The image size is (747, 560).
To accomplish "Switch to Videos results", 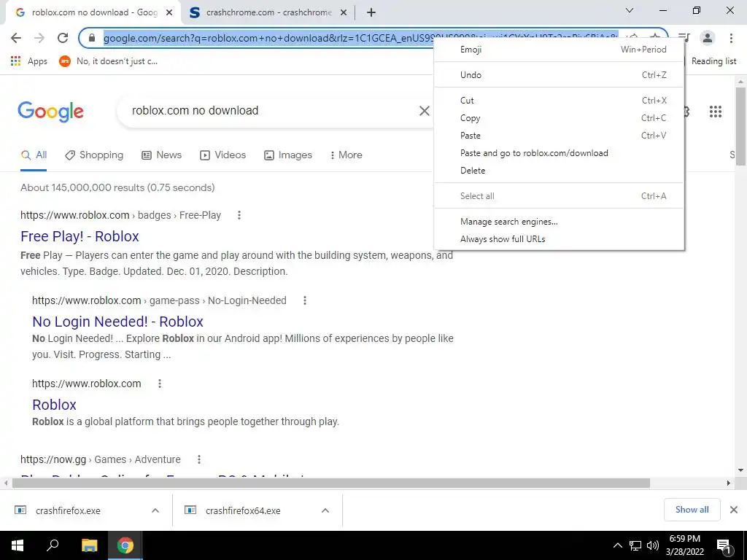I will point(223,155).
